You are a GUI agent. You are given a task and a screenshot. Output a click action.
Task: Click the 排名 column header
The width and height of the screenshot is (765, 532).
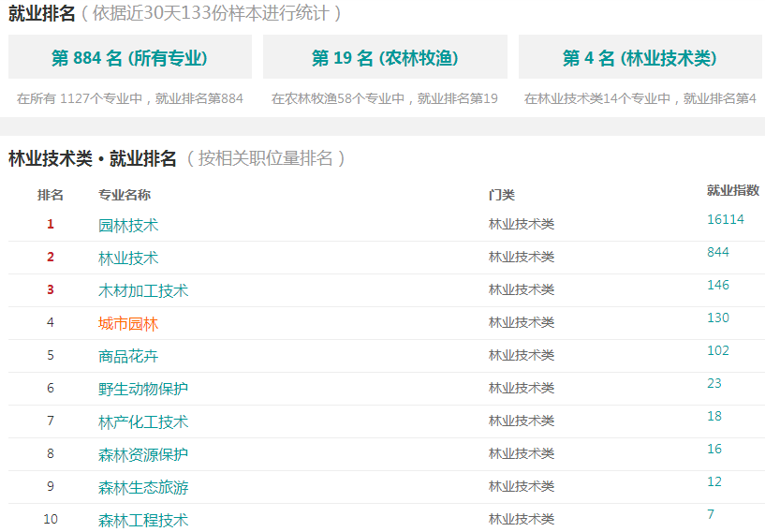click(51, 195)
